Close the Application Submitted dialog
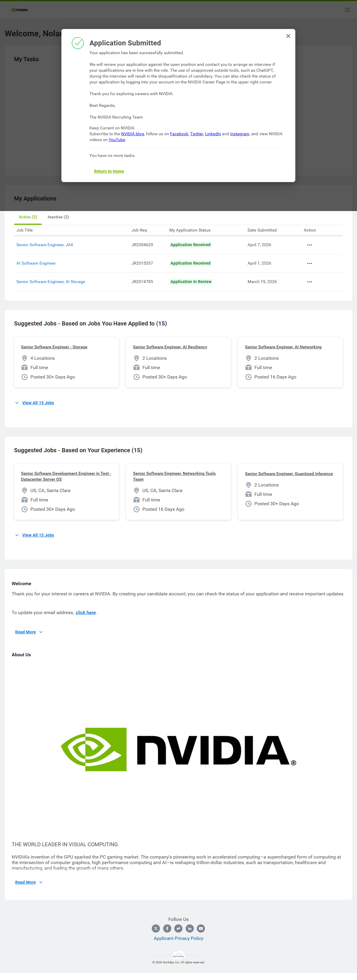 pyautogui.click(x=288, y=36)
